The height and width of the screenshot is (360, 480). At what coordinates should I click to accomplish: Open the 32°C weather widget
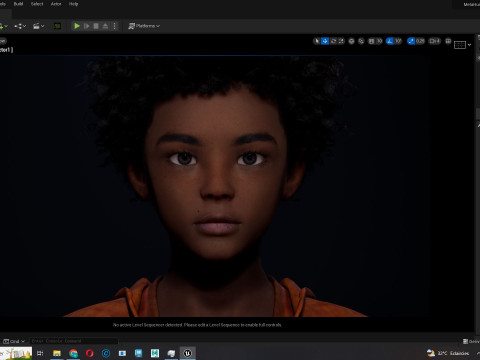448,353
